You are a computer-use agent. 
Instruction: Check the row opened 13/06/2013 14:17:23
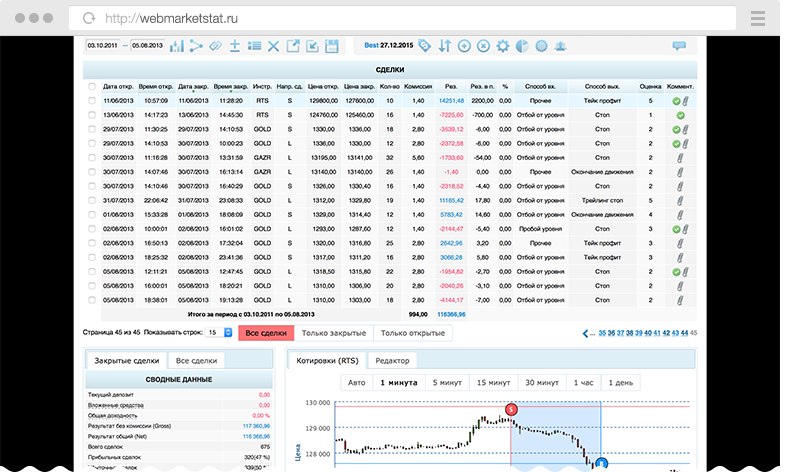coord(92,115)
